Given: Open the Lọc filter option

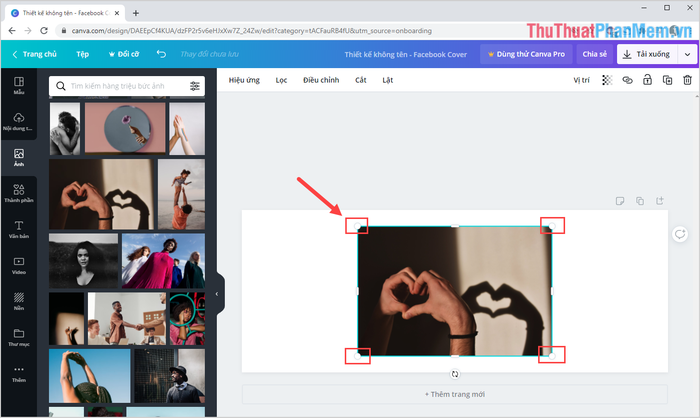Looking at the screenshot, I should pyautogui.click(x=281, y=80).
